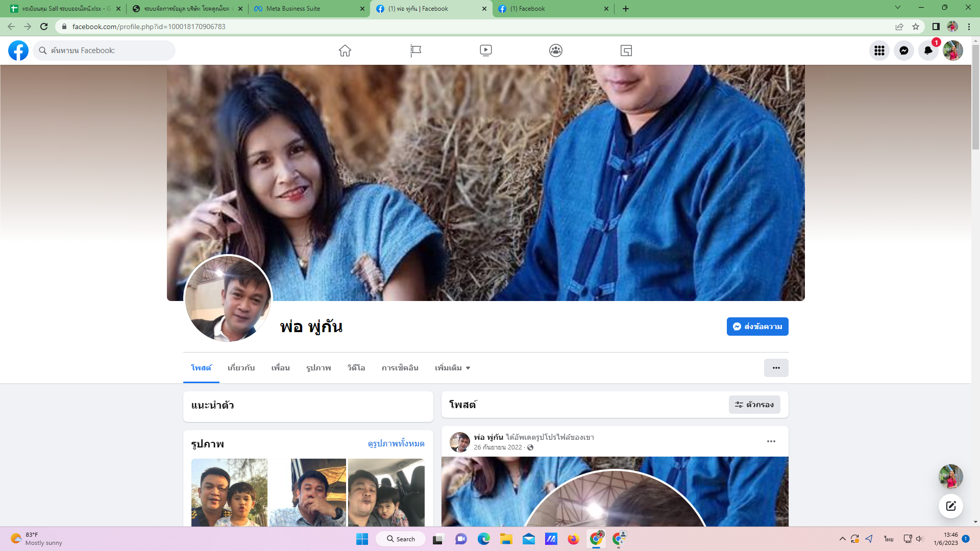980x551 pixels.
Task: Expand the เพิ่มเติม dropdown tab
Action: (452, 368)
